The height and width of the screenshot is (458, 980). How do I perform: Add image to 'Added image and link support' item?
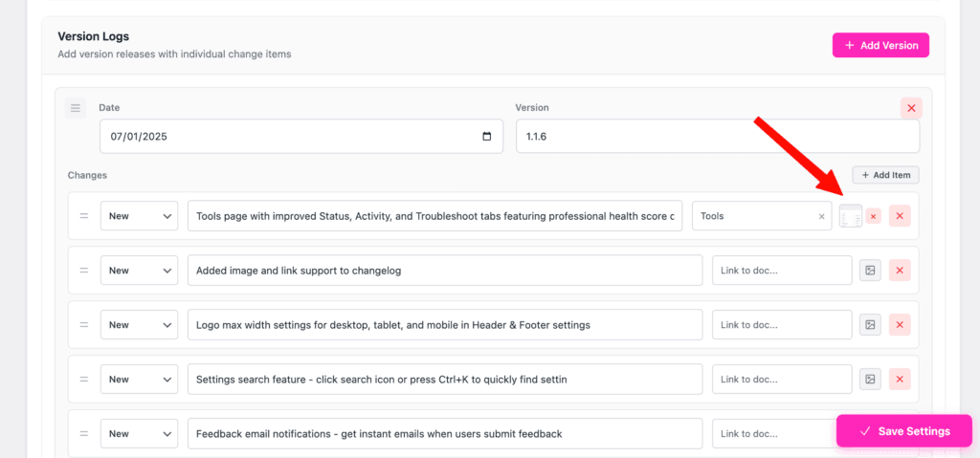click(870, 271)
